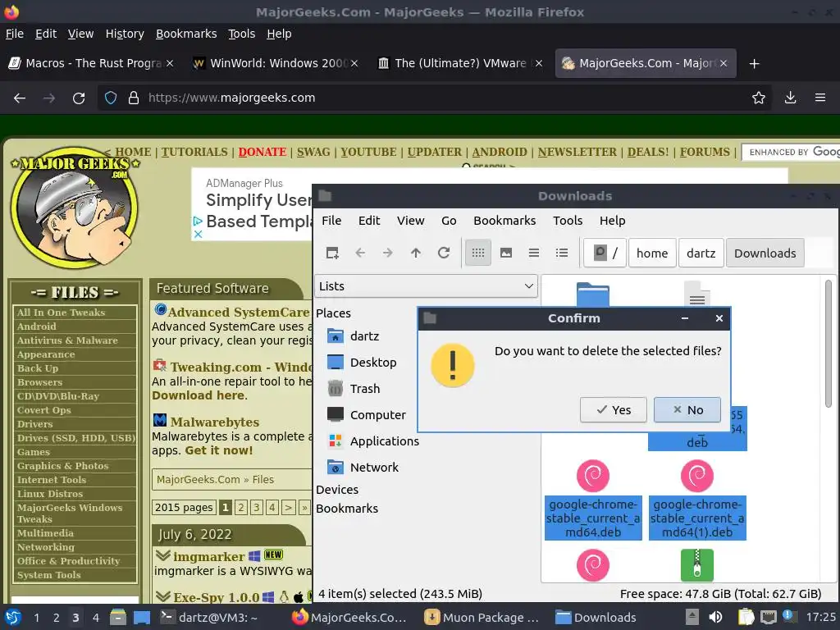Go back in Firefox
Viewport: 840px width, 630px height.
20,98
